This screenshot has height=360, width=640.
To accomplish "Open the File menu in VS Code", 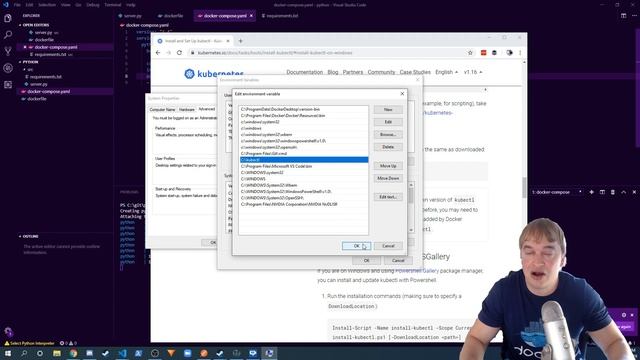I will point(17,5).
